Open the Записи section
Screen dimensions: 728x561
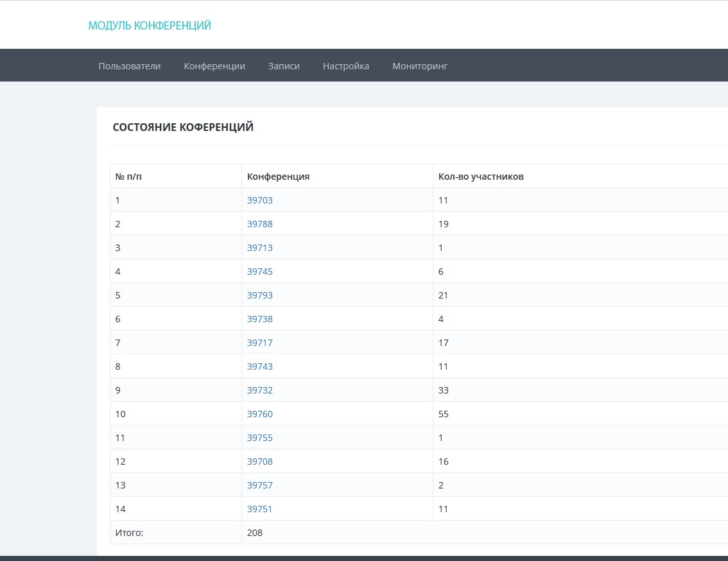point(284,66)
